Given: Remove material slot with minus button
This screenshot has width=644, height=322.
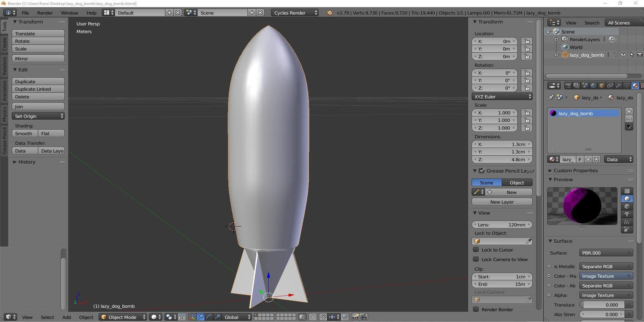Looking at the screenshot, I should [629, 119].
